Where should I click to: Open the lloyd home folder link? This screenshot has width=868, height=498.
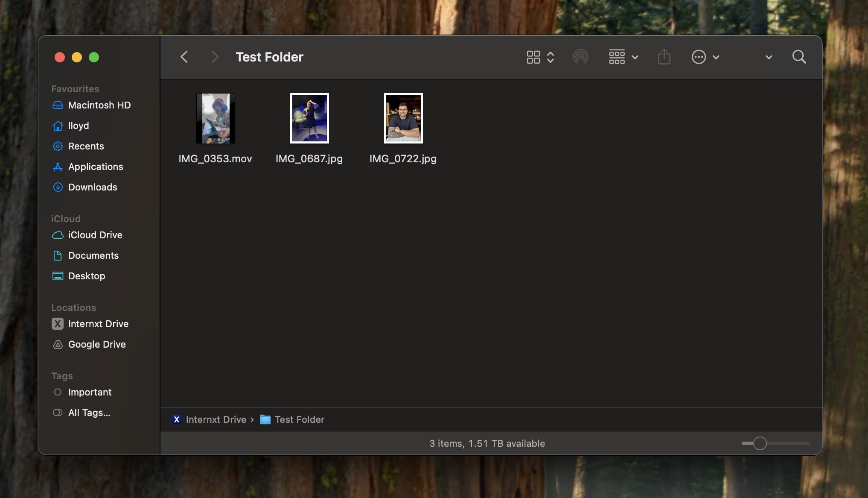click(x=79, y=126)
